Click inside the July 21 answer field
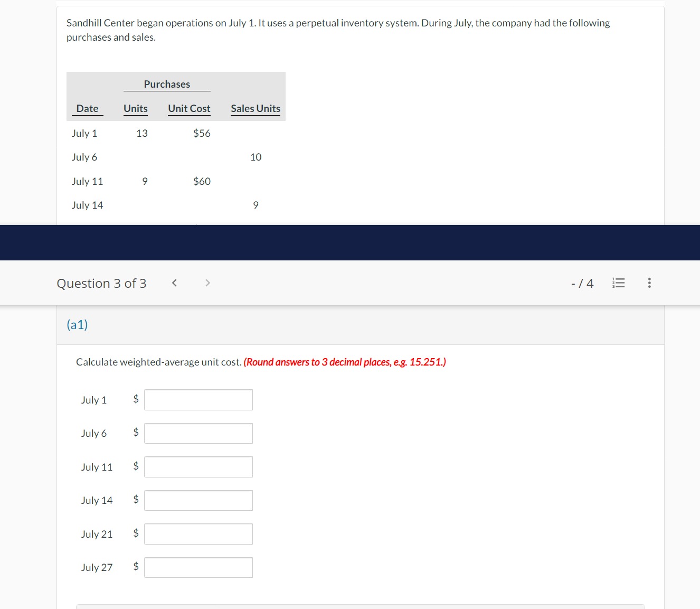Viewport: 700px width, 609px height. coord(198,533)
